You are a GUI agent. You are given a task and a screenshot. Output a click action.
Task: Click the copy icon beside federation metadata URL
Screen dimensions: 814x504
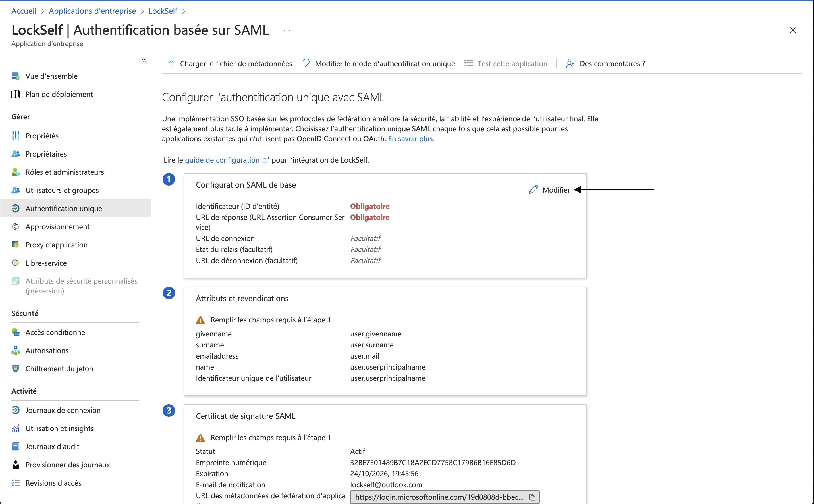532,497
